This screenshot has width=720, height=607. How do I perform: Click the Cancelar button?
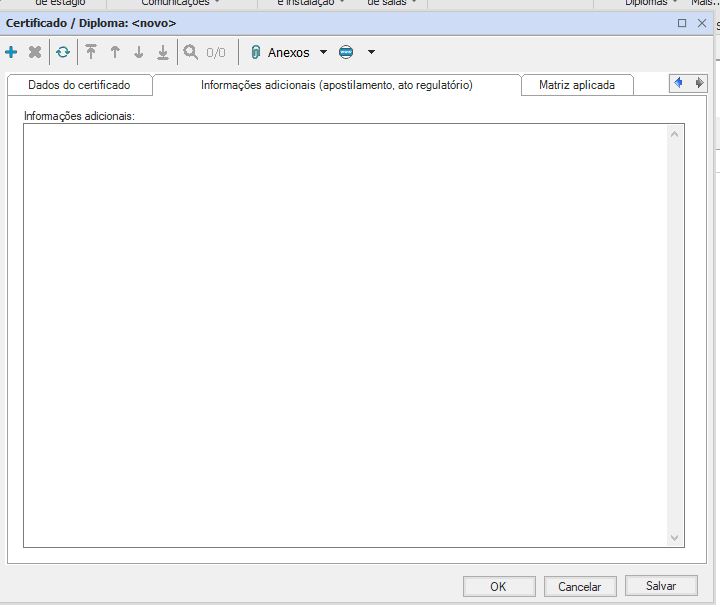point(579,587)
